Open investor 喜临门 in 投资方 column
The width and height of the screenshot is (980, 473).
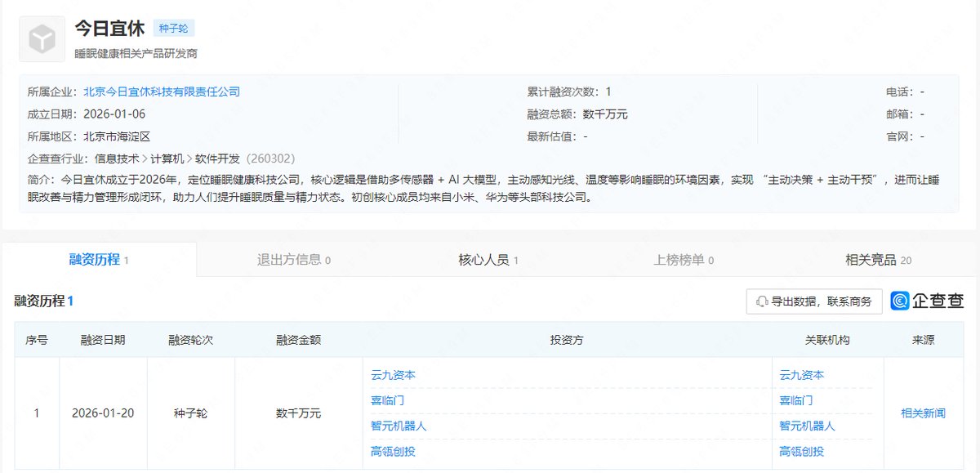click(388, 400)
